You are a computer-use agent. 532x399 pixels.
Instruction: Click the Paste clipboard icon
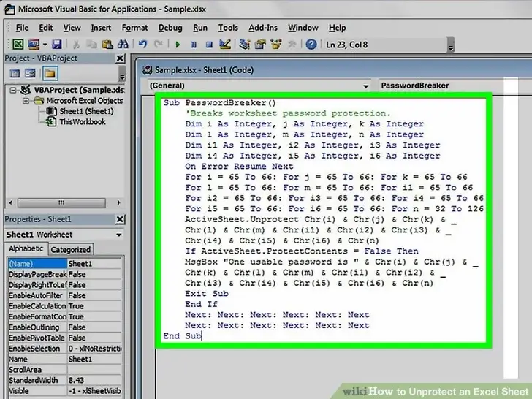(107, 45)
